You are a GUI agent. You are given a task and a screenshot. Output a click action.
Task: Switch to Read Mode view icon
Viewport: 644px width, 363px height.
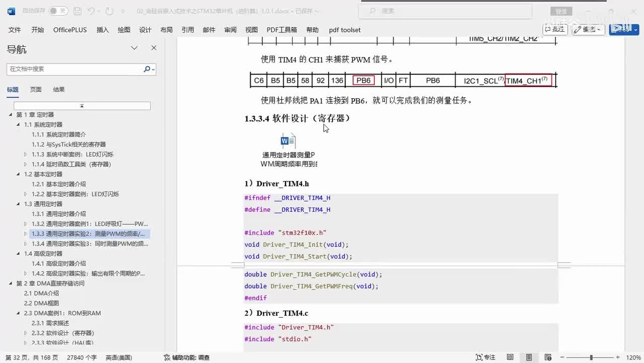[510, 357]
